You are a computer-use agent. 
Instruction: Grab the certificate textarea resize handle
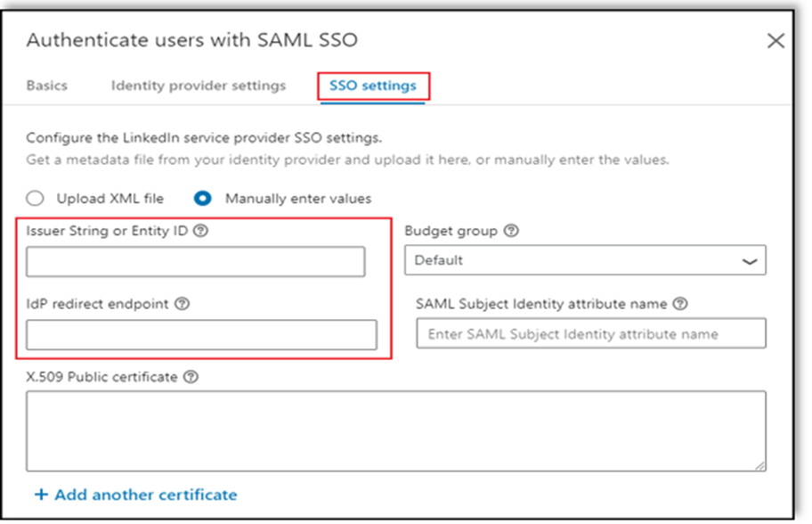click(760, 465)
